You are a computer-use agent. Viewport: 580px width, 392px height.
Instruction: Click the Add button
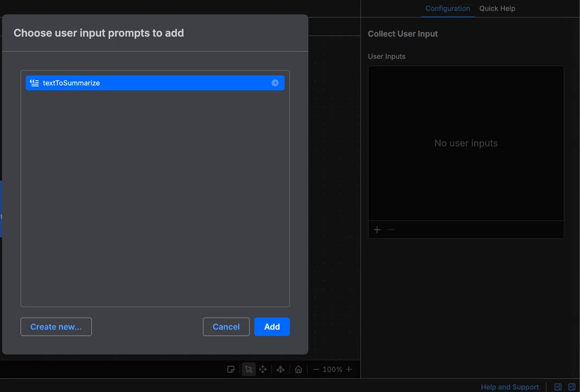tap(272, 327)
